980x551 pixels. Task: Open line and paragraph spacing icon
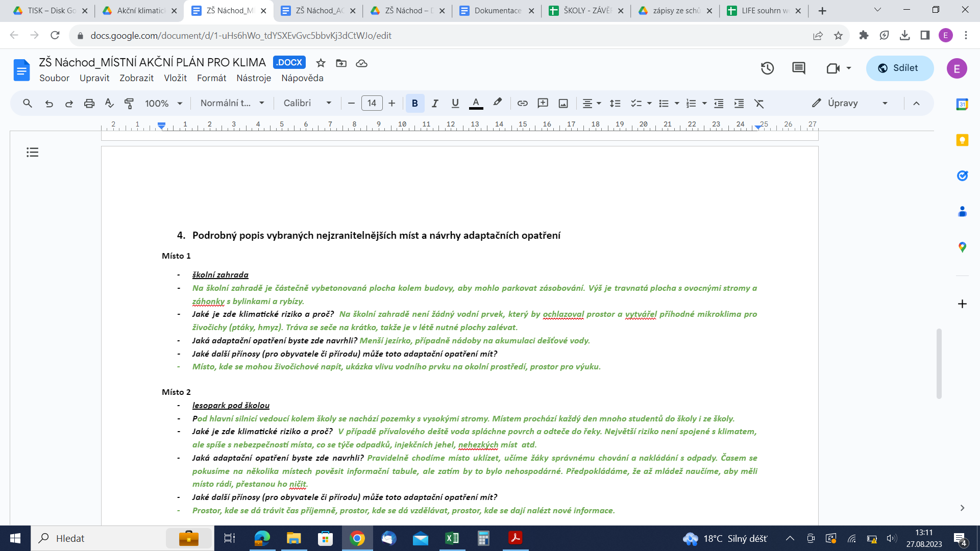tap(615, 104)
